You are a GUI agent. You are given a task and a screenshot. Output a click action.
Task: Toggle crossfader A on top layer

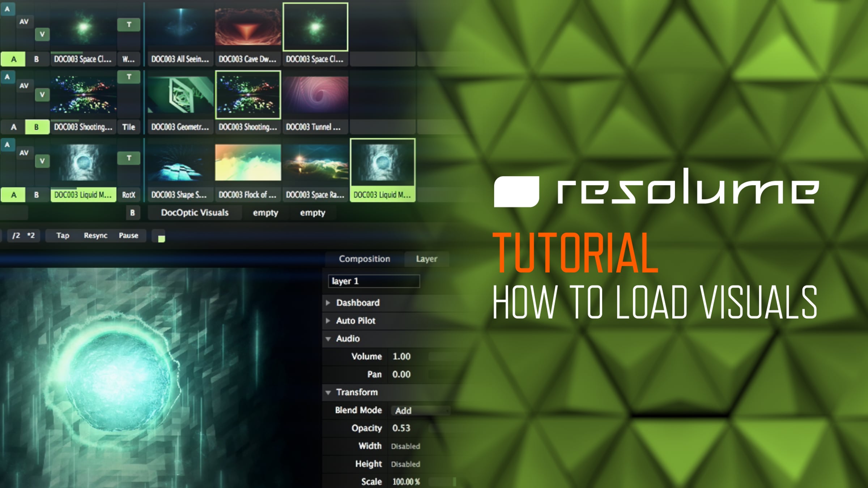[13, 59]
